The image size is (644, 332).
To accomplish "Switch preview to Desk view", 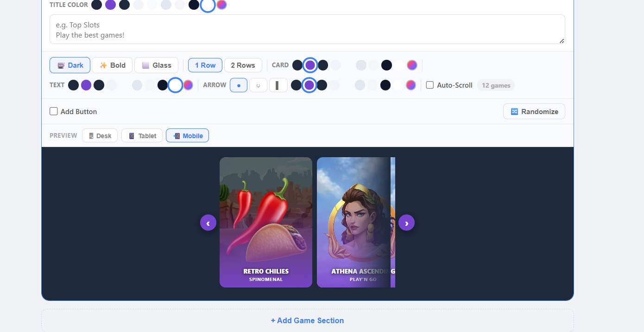I will click(100, 135).
